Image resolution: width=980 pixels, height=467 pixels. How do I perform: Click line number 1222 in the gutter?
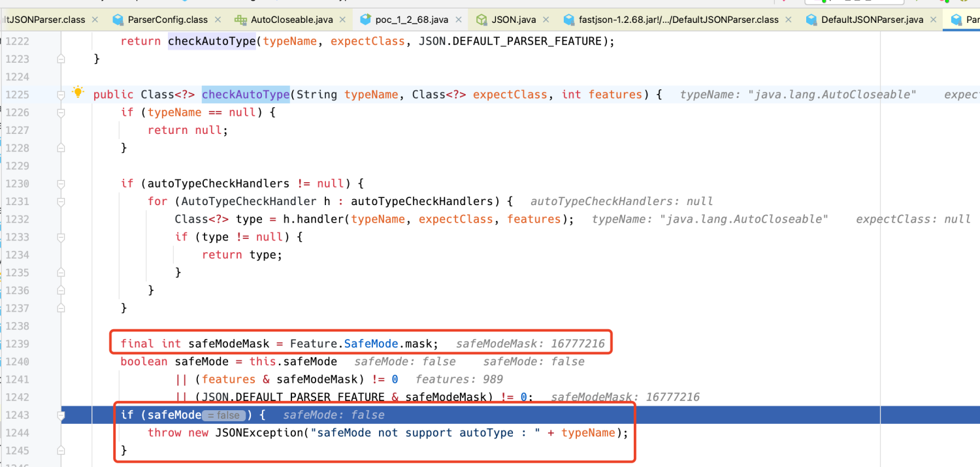18,41
